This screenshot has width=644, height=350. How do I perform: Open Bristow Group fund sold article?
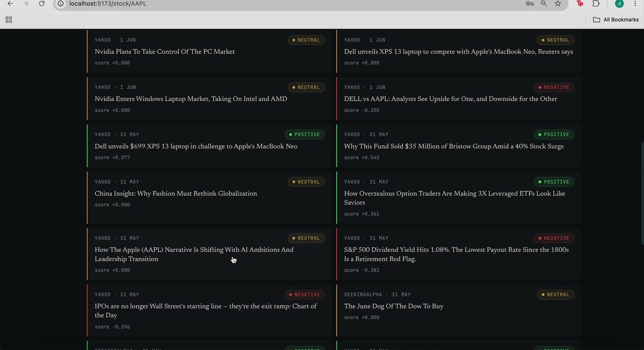pyautogui.click(x=454, y=146)
